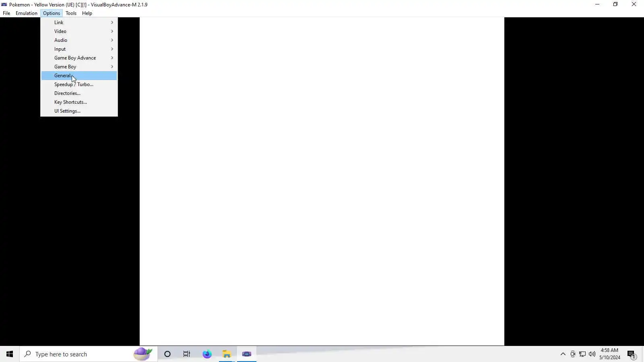Click the taskbar search box
The height and width of the screenshot is (362, 644).
tap(89, 354)
